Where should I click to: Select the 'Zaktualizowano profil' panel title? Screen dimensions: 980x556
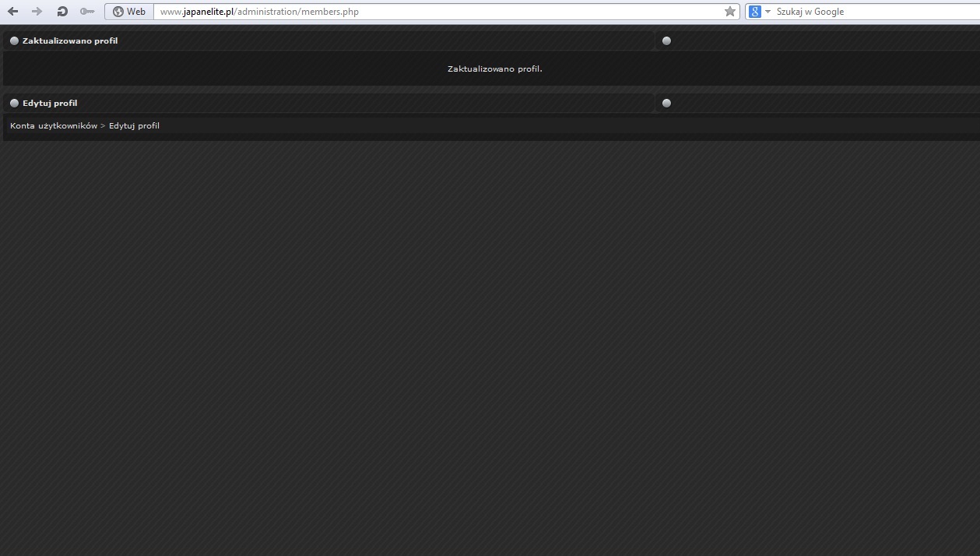(x=70, y=40)
